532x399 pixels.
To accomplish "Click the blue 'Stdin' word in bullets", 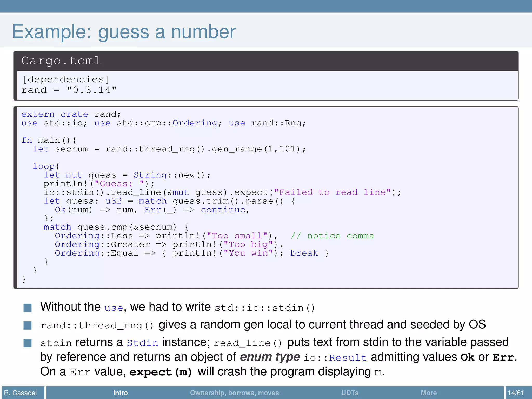I will [x=142, y=343].
